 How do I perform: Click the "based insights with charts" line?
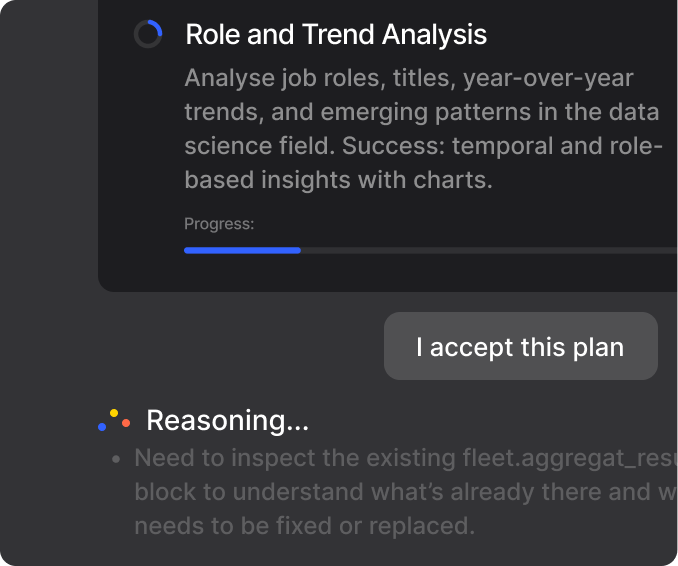[x=338, y=181]
